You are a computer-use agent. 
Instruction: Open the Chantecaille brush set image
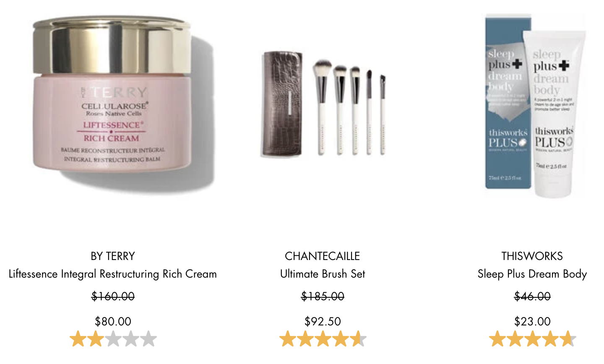pyautogui.click(x=323, y=104)
